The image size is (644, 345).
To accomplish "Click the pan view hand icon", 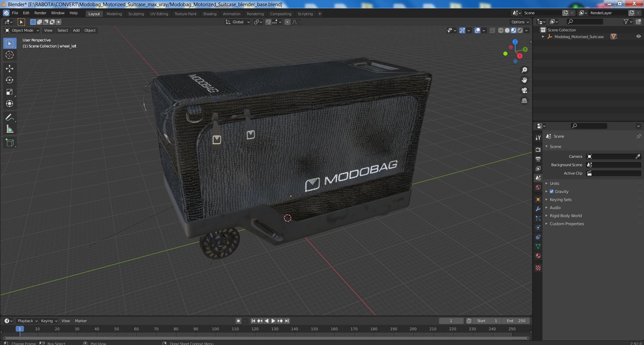I will pyautogui.click(x=524, y=80).
